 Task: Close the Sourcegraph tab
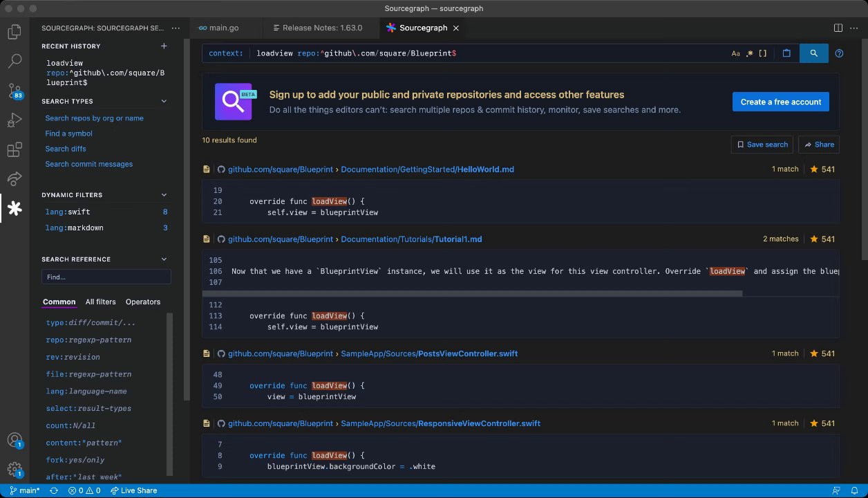click(x=455, y=28)
